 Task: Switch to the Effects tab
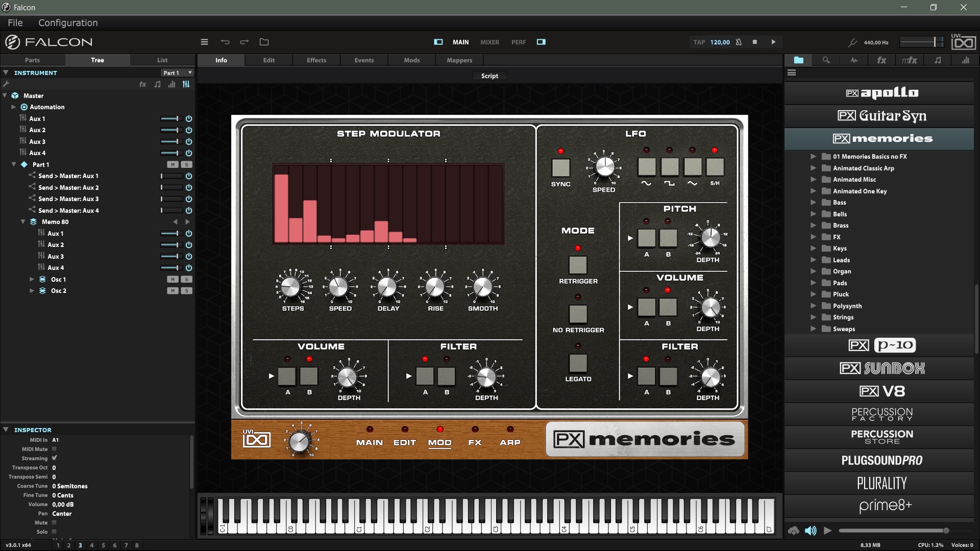(316, 60)
